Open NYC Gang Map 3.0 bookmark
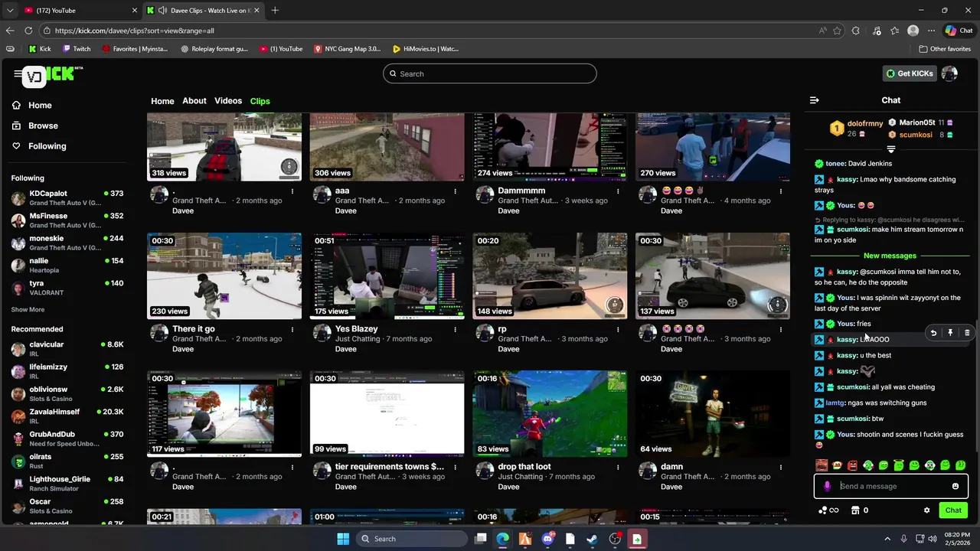 pos(347,49)
